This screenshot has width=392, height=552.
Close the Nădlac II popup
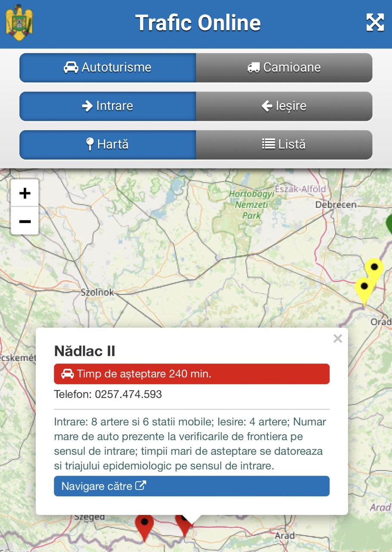(x=338, y=339)
